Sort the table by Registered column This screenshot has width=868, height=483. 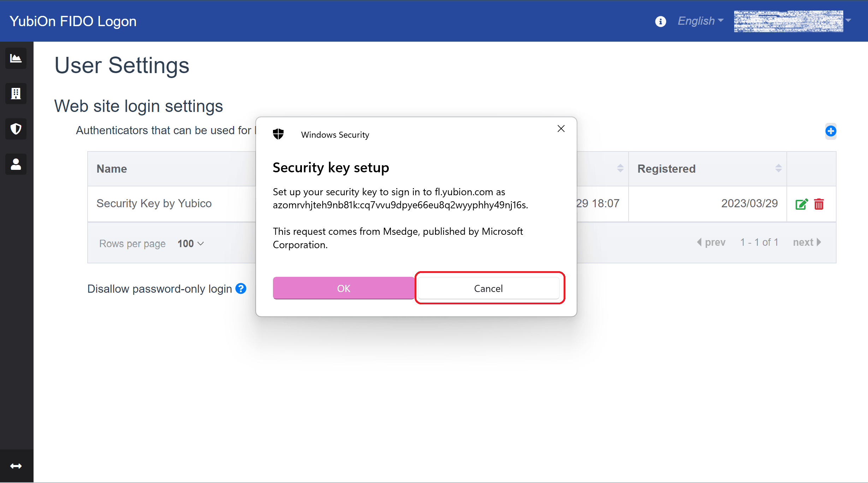tap(778, 168)
